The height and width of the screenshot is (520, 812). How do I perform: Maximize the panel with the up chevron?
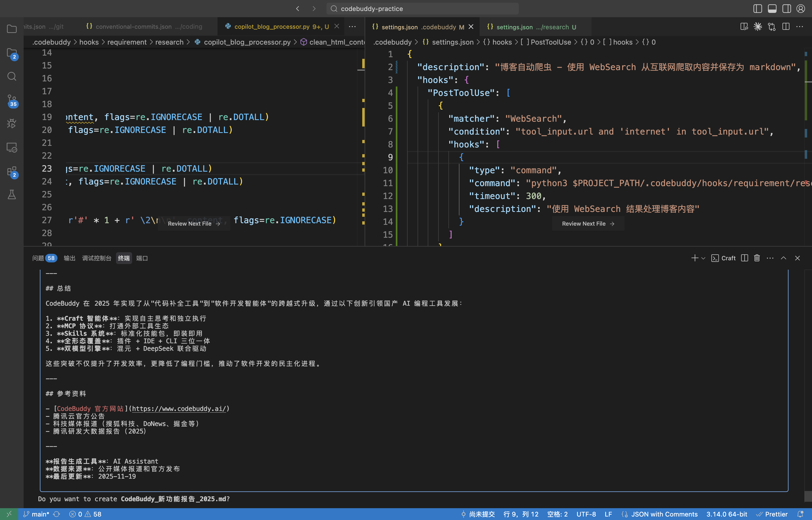784,258
